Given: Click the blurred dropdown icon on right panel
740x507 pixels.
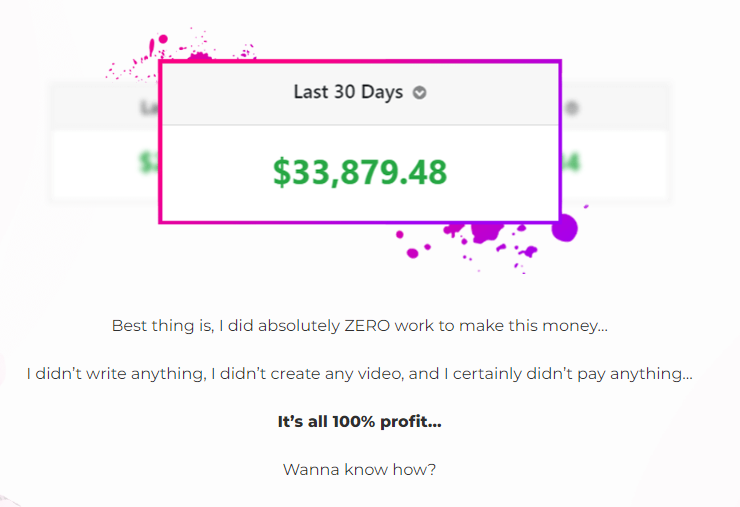Looking at the screenshot, I should (572, 108).
